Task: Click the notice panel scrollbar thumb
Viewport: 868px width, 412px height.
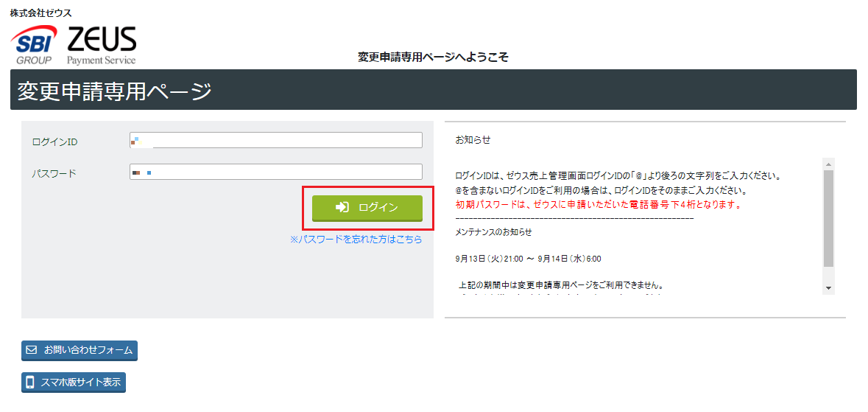Action: [x=828, y=217]
